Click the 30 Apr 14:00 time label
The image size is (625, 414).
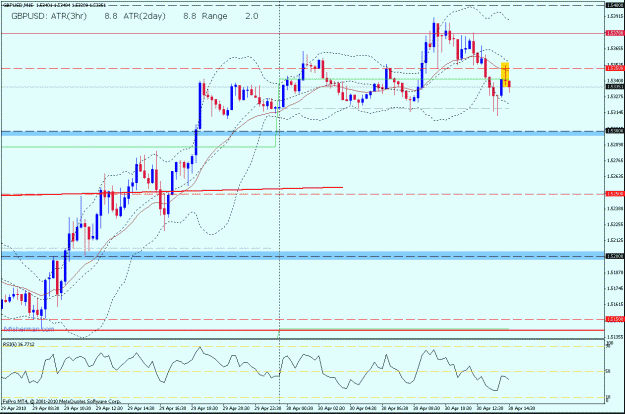coord(521,408)
